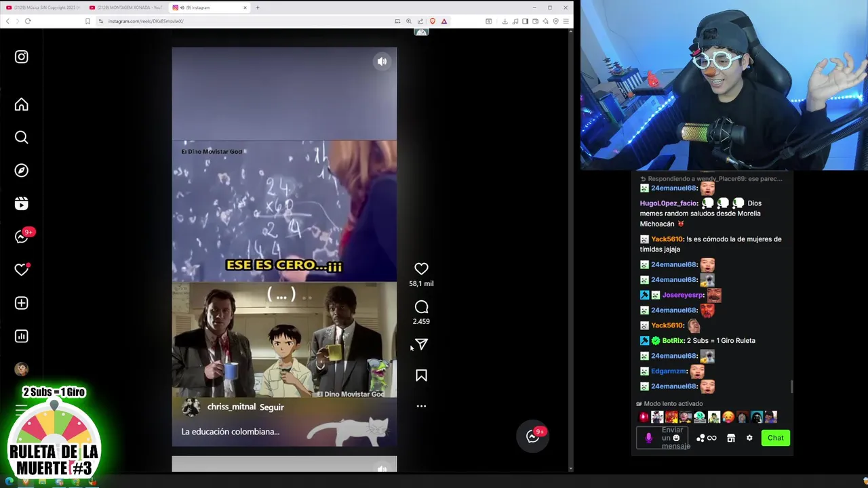Image resolution: width=868 pixels, height=488 pixels.
Task: Click comment count 2.459
Action: (421, 322)
